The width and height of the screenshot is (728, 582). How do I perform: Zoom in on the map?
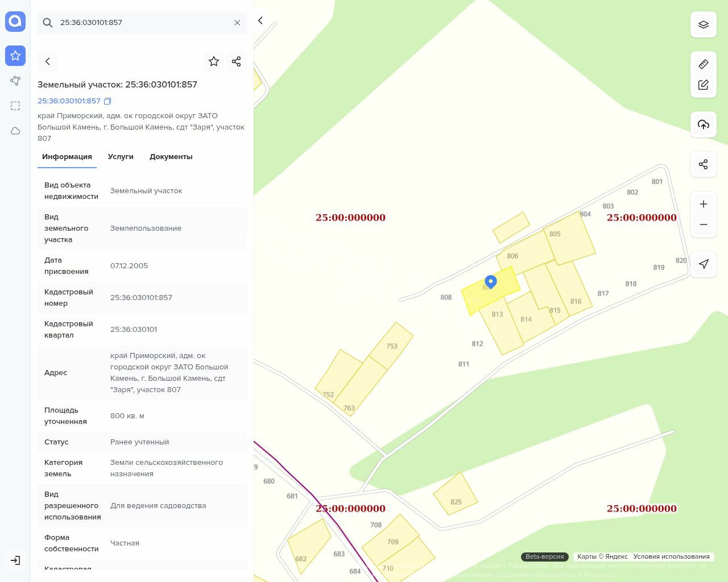click(x=703, y=204)
